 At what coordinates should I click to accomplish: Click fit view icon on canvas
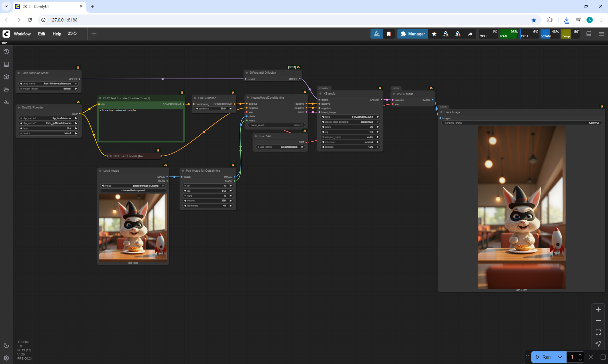[598, 332]
